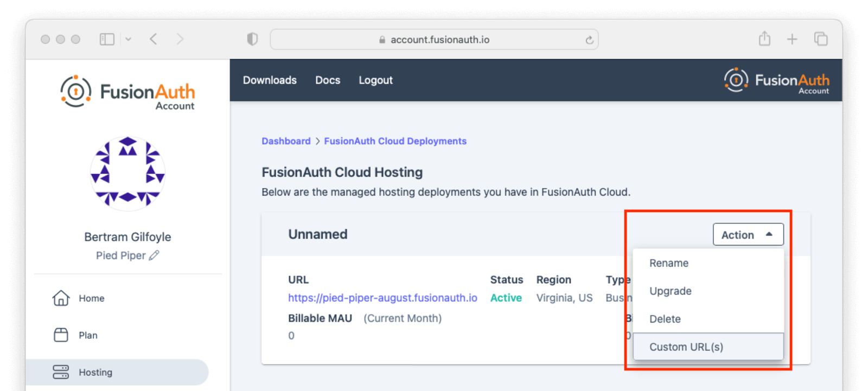
Task: Click the FusionAuth Cloud Hosting heading
Action: [x=342, y=172]
